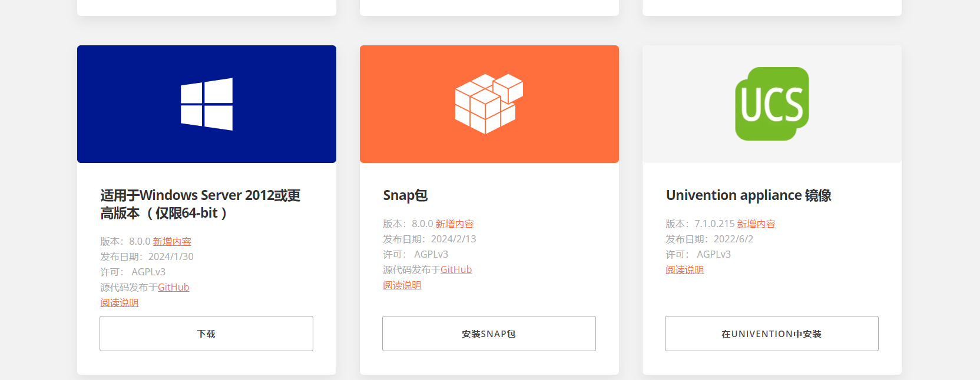Click the 安装SNAP包 button

point(489,334)
